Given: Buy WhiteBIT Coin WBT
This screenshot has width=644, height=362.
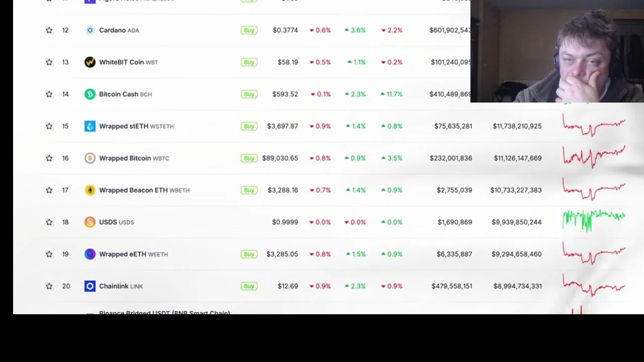Looking at the screenshot, I should pyautogui.click(x=249, y=62).
